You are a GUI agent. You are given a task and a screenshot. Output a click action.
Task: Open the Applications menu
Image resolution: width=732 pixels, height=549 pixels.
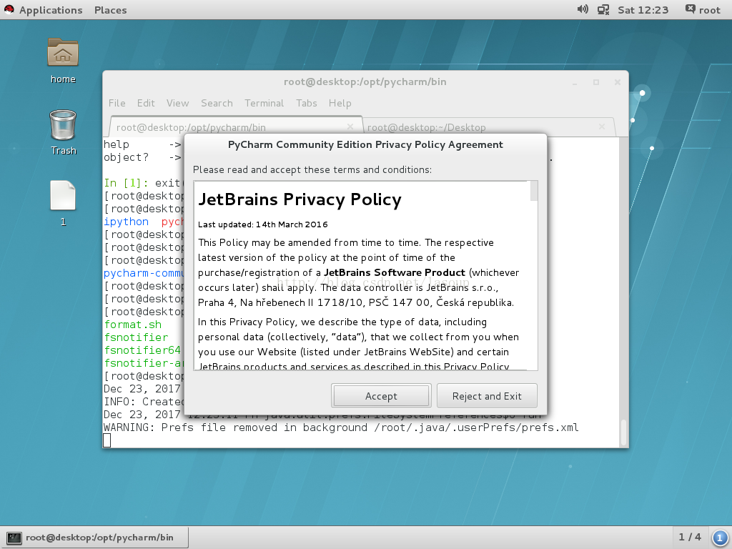(50, 10)
